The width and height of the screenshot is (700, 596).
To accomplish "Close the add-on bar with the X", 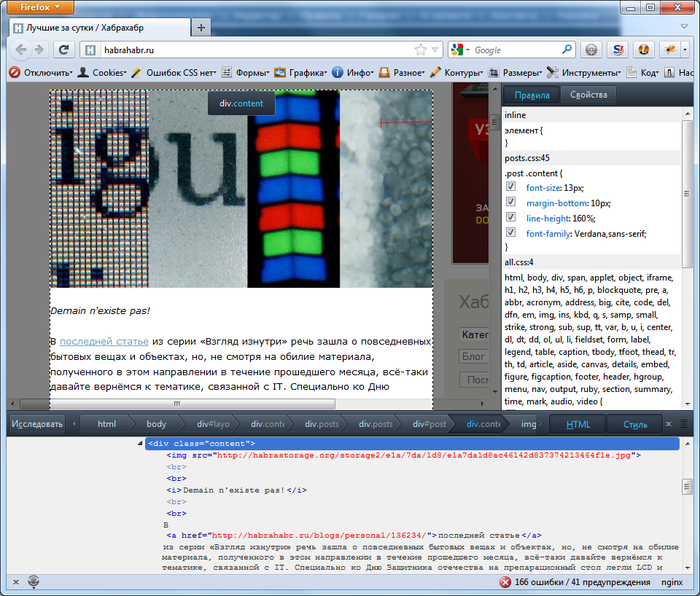I will point(16,582).
